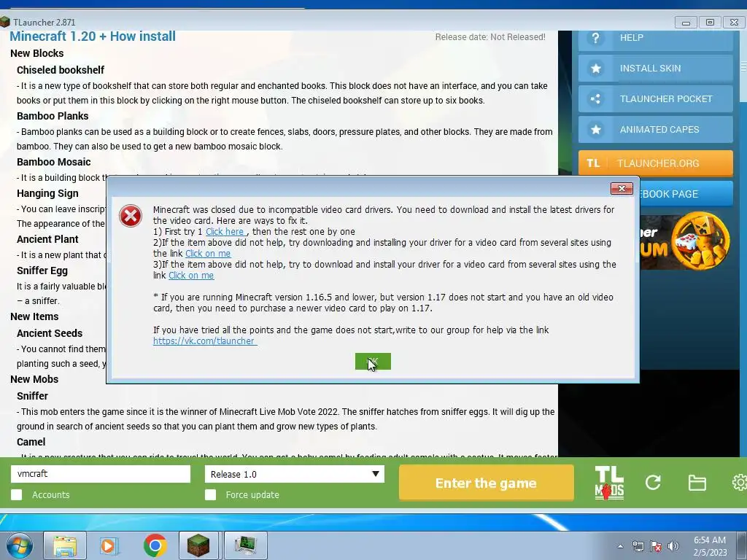Visit TLAUNCHER.ORG orange button

(x=656, y=163)
